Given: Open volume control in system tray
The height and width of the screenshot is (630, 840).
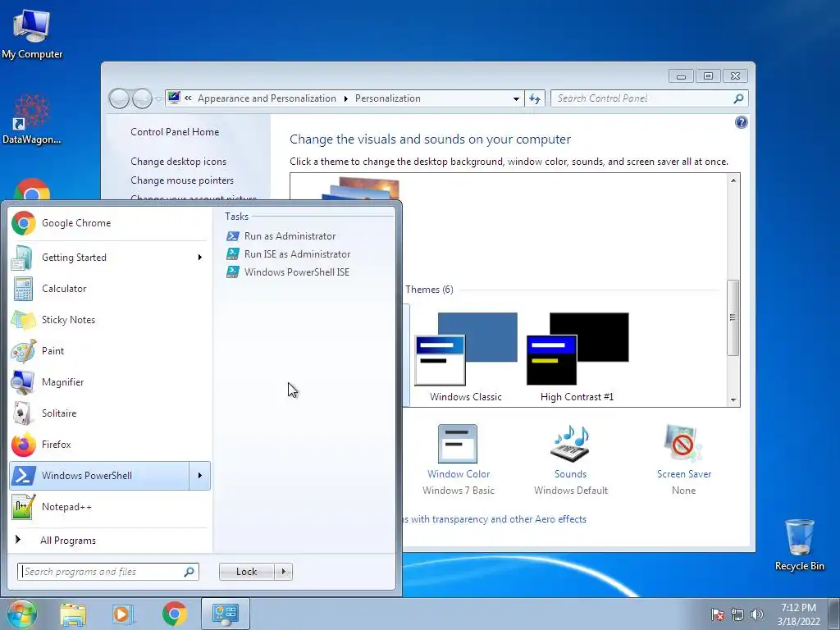Looking at the screenshot, I should tap(756, 614).
